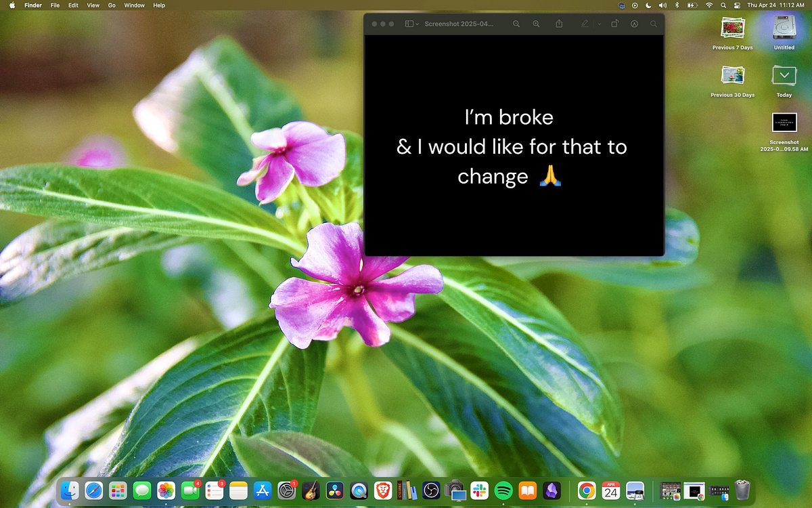Image resolution: width=812 pixels, height=508 pixels.
Task: Launch Spotify from the Dock
Action: tap(503, 490)
